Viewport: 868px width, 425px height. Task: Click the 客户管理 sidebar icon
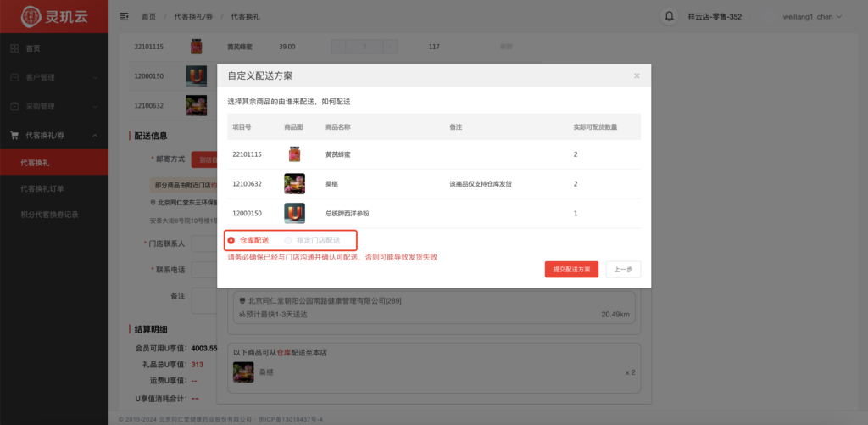tap(15, 77)
